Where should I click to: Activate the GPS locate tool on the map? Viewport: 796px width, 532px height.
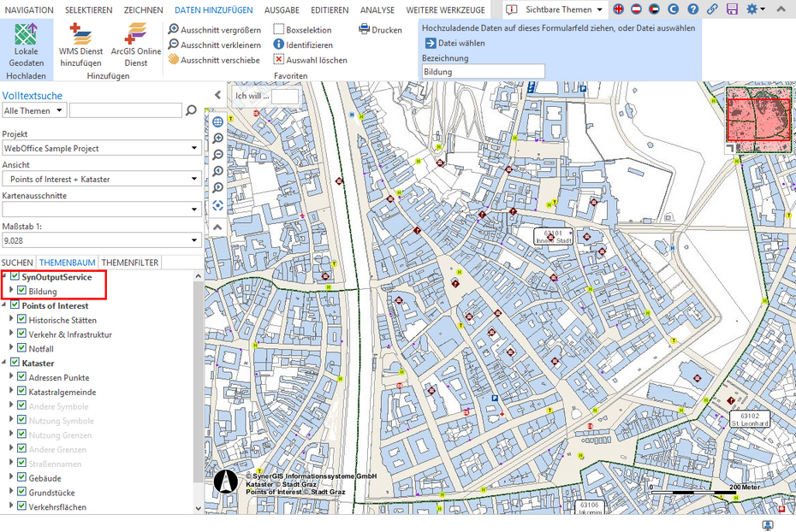click(x=217, y=205)
